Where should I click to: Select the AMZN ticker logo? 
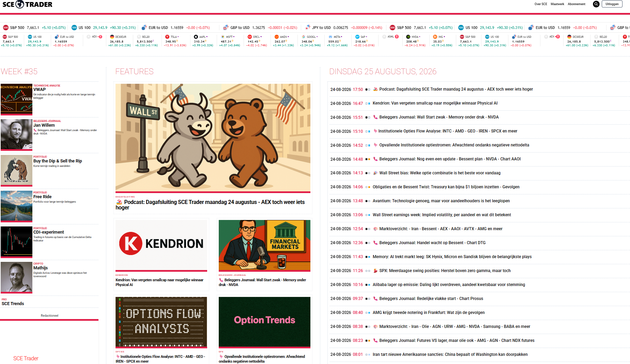[x=277, y=37]
